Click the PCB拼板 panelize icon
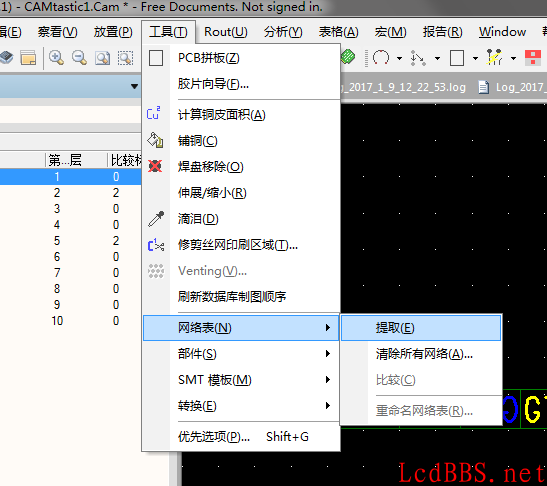 (x=156, y=58)
